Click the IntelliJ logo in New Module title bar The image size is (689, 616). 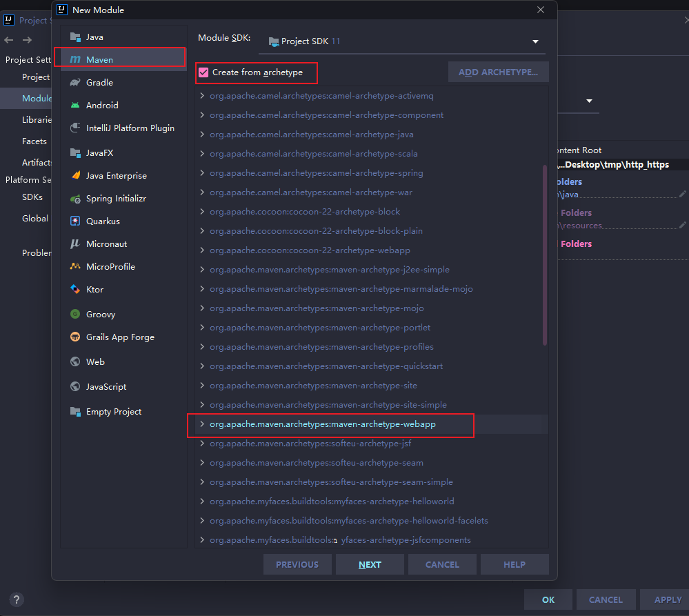point(62,10)
